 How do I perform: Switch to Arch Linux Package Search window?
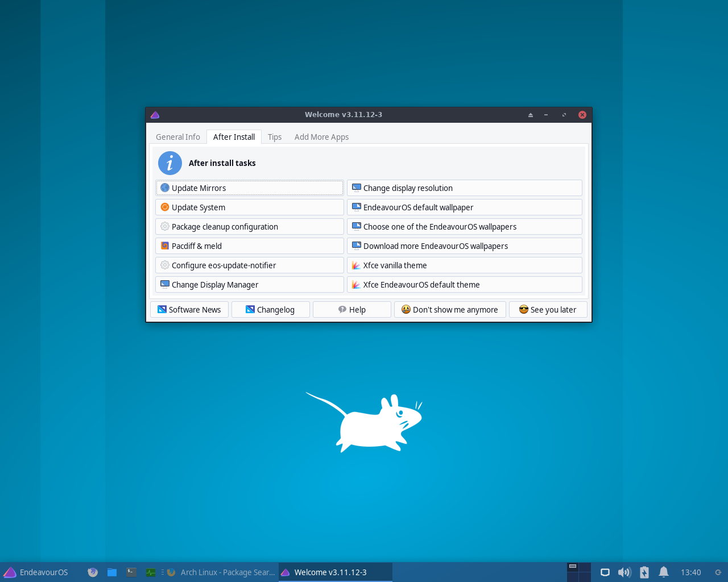(x=221, y=572)
